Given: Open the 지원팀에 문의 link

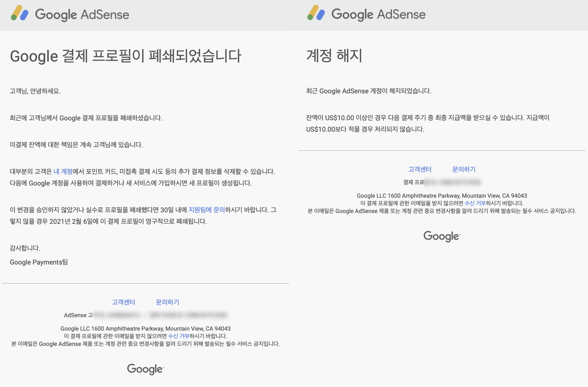Looking at the screenshot, I should point(206,210).
